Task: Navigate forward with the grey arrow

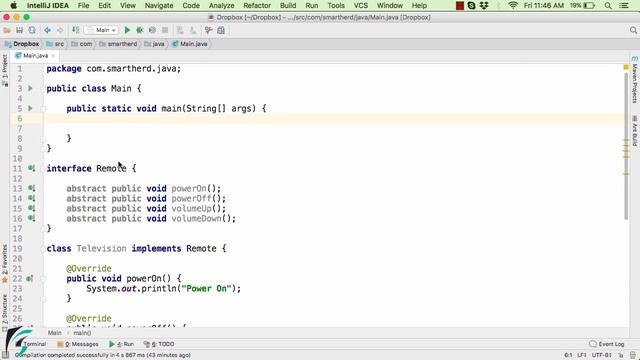Action: (60, 30)
